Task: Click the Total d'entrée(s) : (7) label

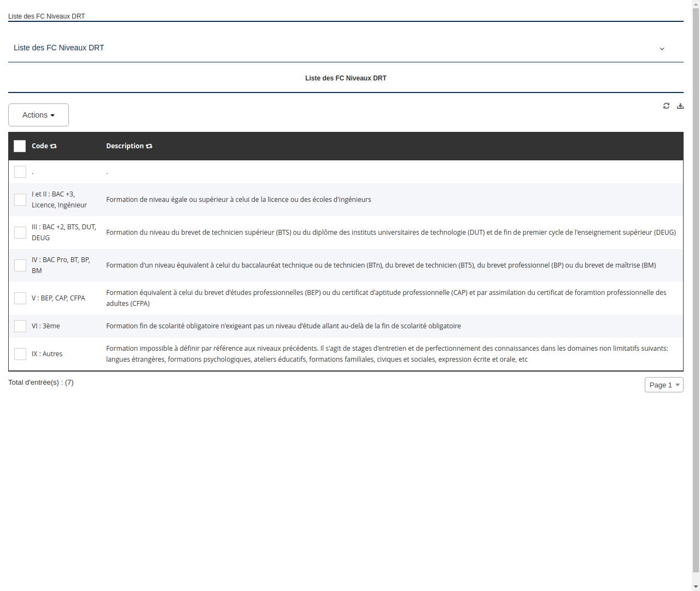Action: click(41, 382)
